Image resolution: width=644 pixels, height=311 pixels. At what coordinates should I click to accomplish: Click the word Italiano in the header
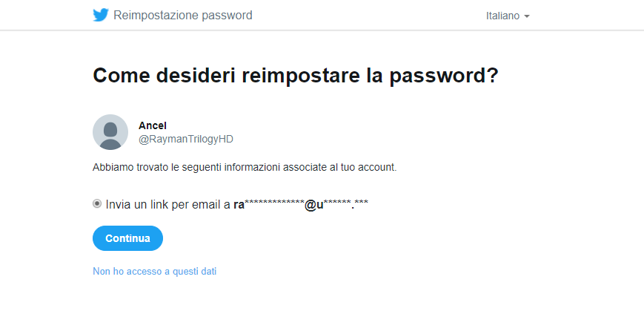(502, 16)
